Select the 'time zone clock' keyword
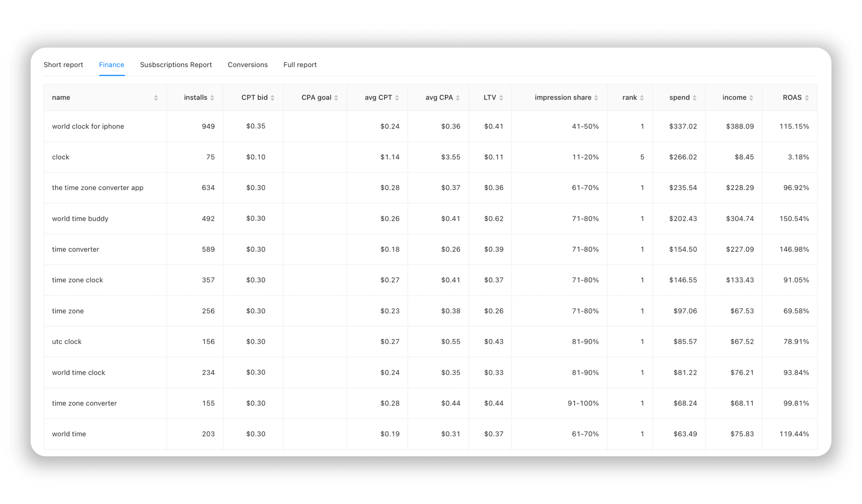 point(77,280)
